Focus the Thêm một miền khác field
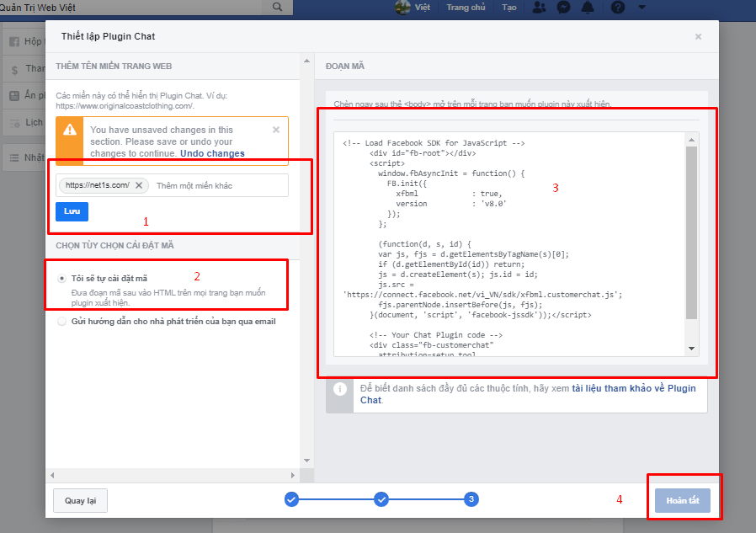This screenshot has height=533, width=756. (x=221, y=186)
